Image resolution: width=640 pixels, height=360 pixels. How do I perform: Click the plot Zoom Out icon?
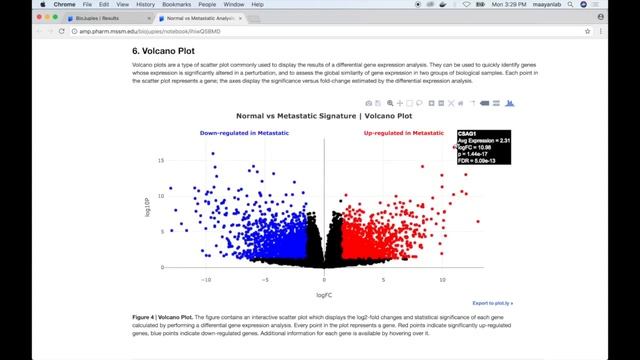coord(441,103)
